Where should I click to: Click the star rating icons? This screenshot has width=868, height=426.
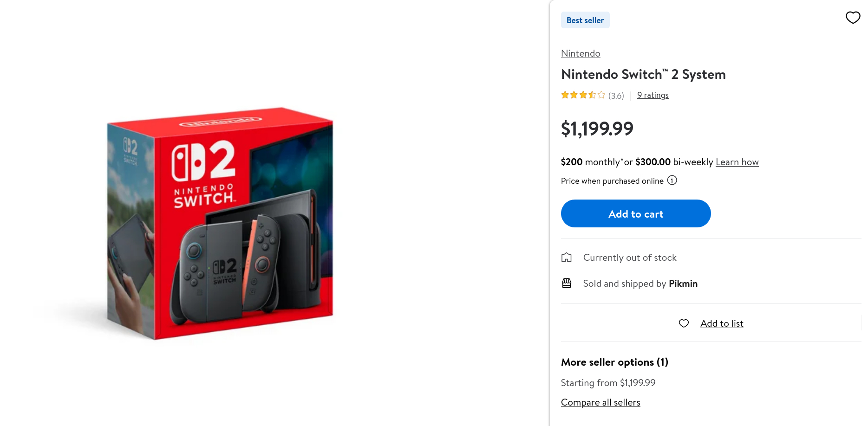583,95
